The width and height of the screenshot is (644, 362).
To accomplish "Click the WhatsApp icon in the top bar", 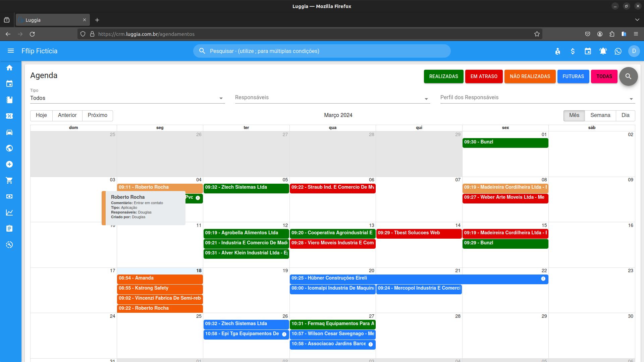I will click(618, 51).
